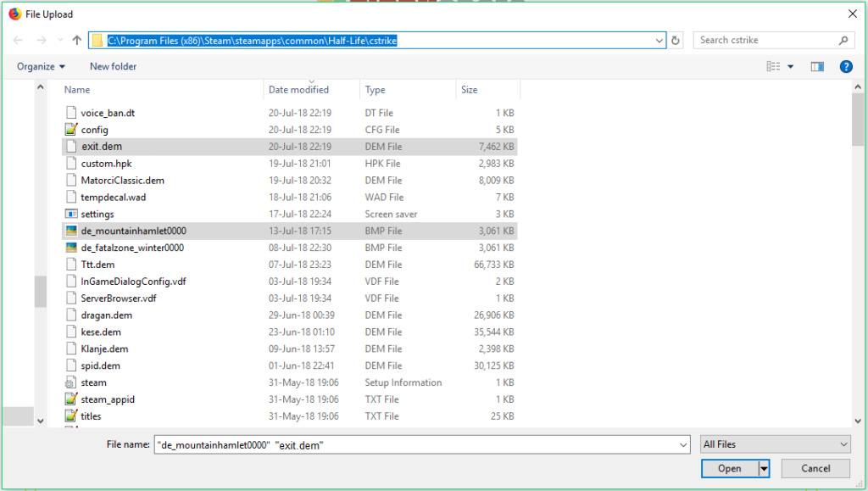
Task: Select the config CFG file icon
Action: tap(71, 130)
